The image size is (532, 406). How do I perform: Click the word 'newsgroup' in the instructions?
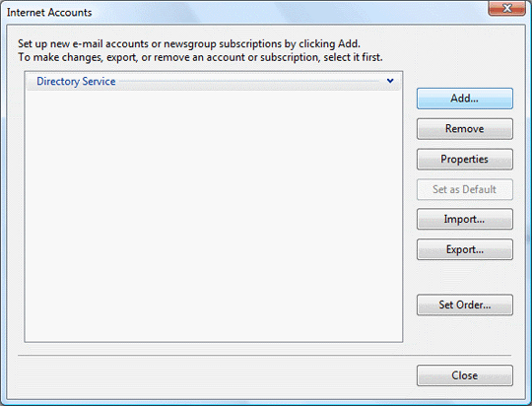(190, 44)
